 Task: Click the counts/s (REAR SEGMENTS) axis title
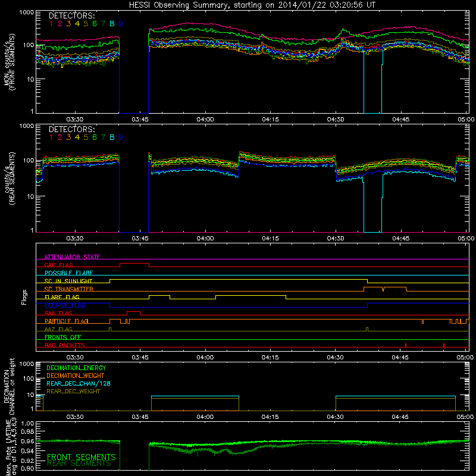coord(9,178)
